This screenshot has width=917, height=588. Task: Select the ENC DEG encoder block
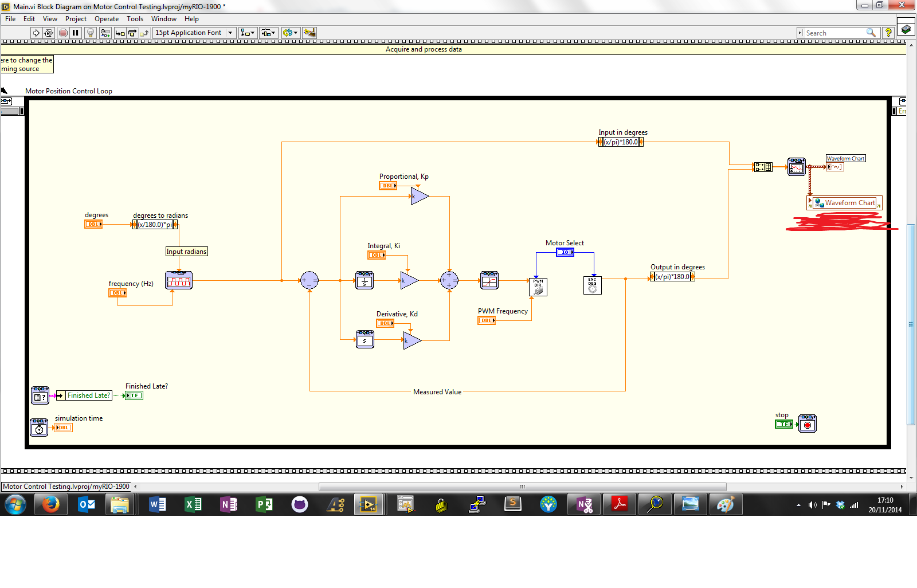point(593,285)
